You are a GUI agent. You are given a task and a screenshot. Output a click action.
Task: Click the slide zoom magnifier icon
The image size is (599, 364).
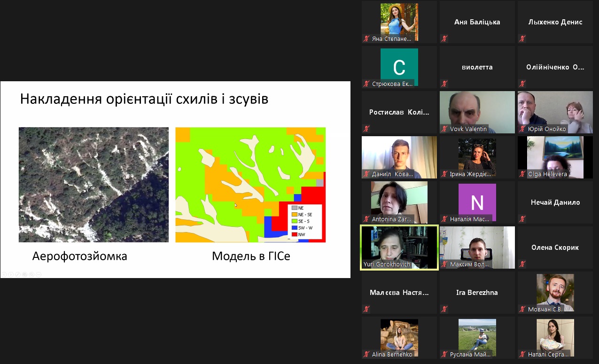31,274
